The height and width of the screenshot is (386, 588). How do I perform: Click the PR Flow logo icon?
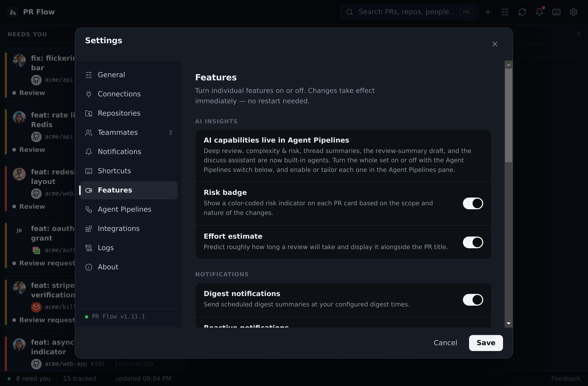pos(13,12)
